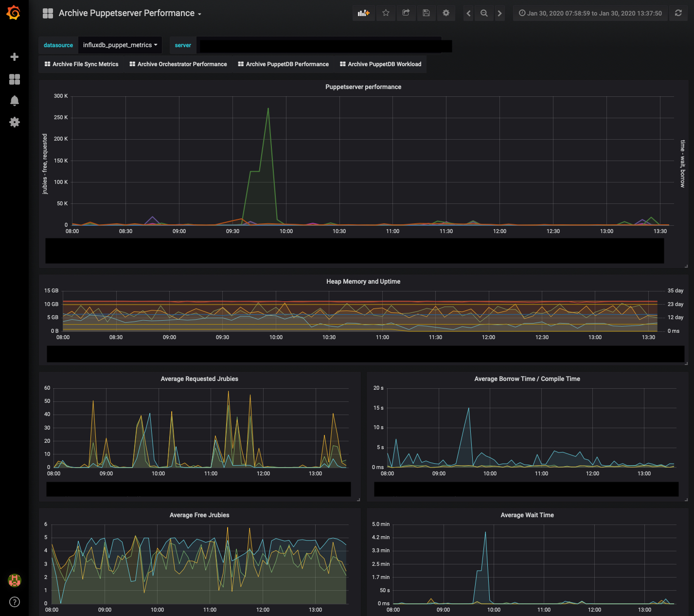Open the Dashboards grid icon in sidebar

point(15,79)
